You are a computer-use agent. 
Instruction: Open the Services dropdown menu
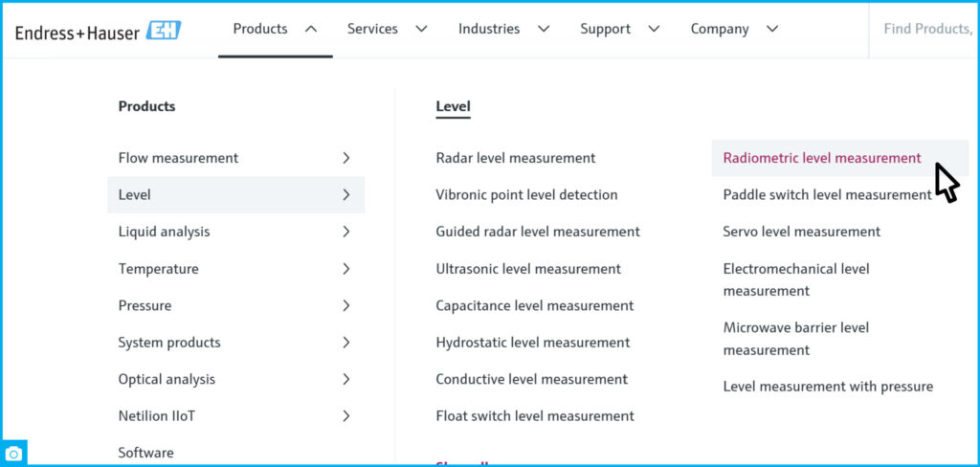coord(387,29)
